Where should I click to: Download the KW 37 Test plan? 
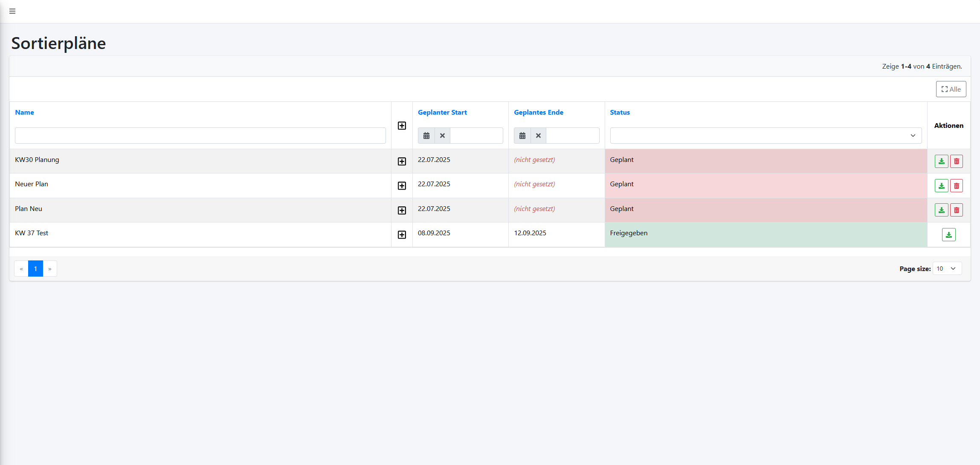pyautogui.click(x=948, y=235)
